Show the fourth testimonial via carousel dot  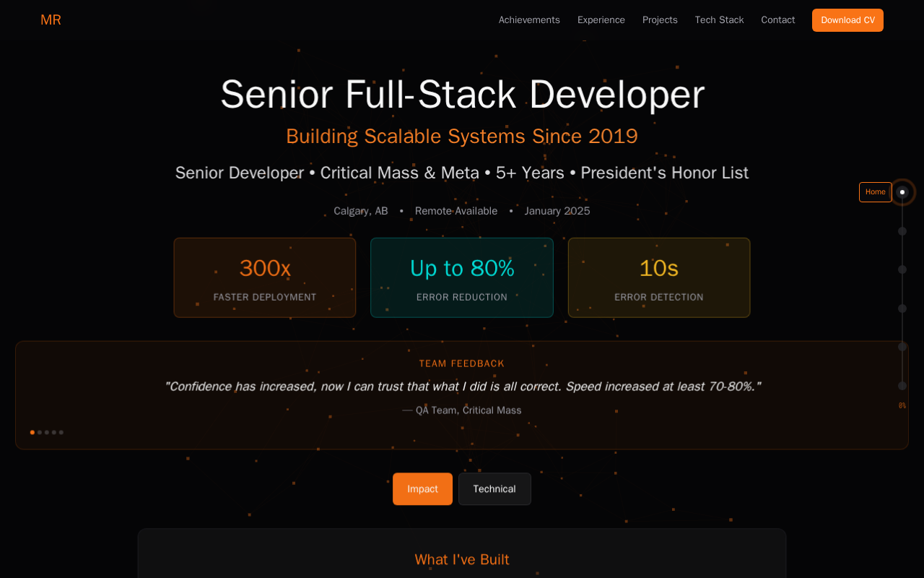54,432
